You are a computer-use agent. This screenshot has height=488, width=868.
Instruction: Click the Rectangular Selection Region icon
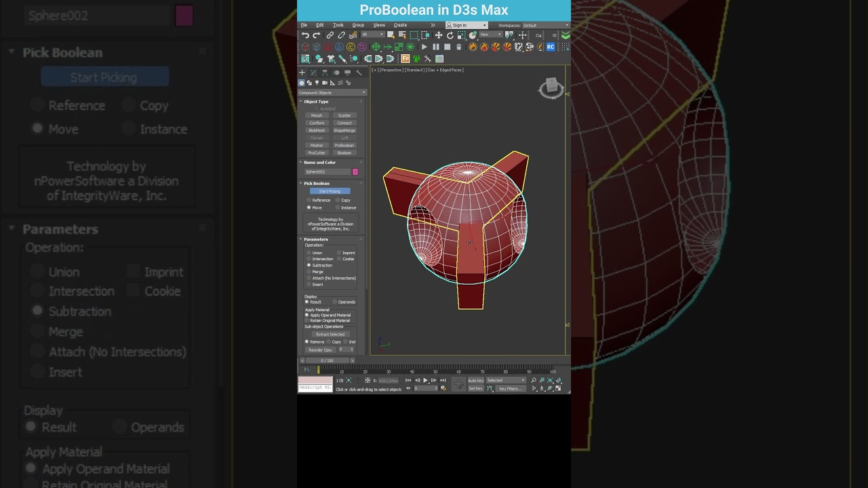[x=414, y=35]
